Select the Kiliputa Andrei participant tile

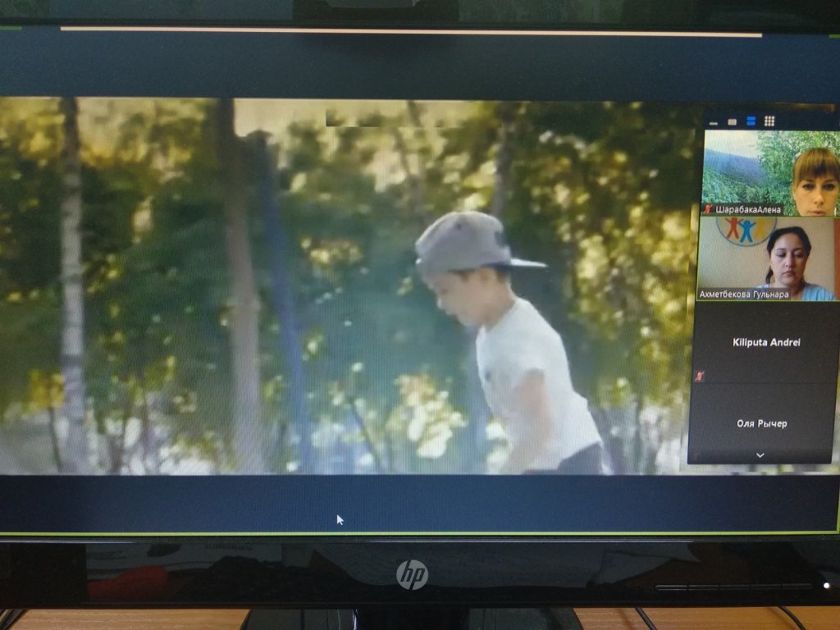tap(763, 343)
